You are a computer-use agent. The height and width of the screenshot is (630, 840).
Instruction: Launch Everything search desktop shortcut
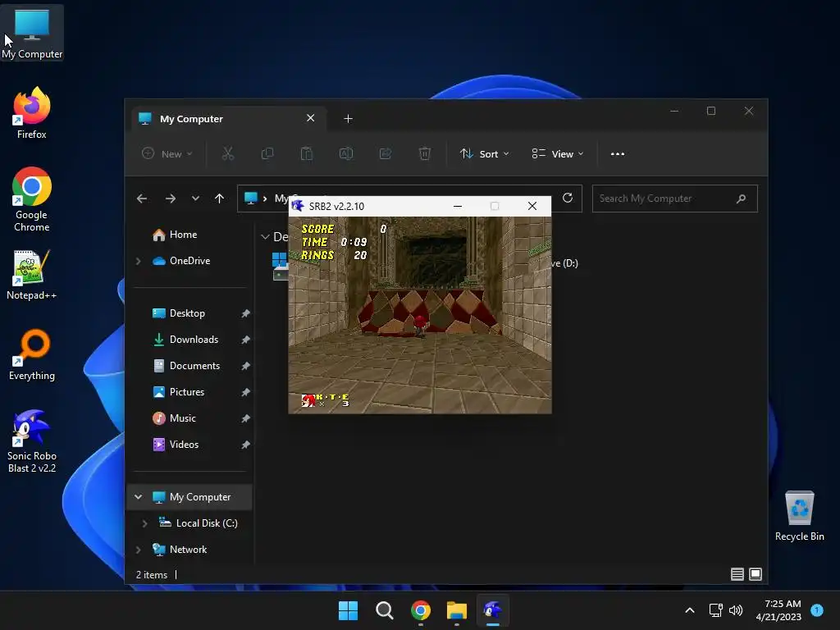pyautogui.click(x=32, y=354)
